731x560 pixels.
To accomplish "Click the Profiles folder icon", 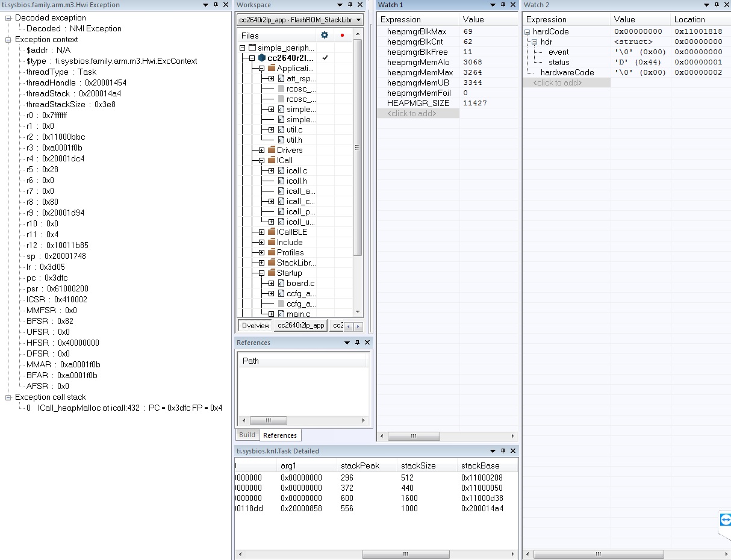I will [x=271, y=252].
